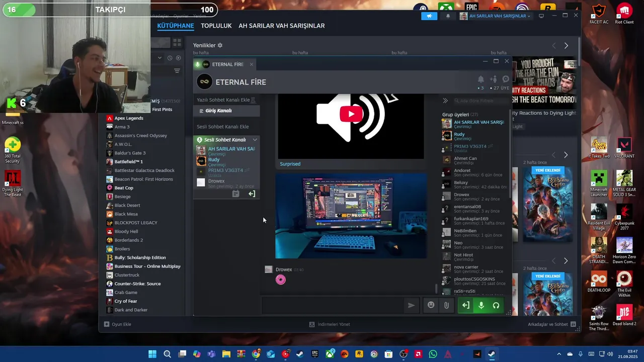Click 'Yazılı Sohbet Kanalı Ekle'
Screen dimensions: 644x362
223,100
